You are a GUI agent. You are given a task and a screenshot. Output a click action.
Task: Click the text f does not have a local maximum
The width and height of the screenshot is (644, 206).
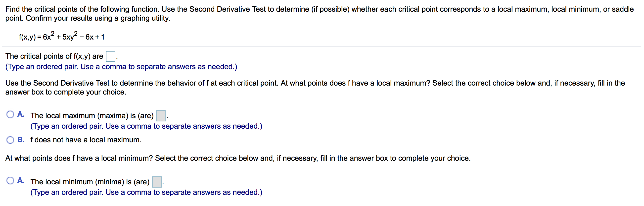pos(86,140)
